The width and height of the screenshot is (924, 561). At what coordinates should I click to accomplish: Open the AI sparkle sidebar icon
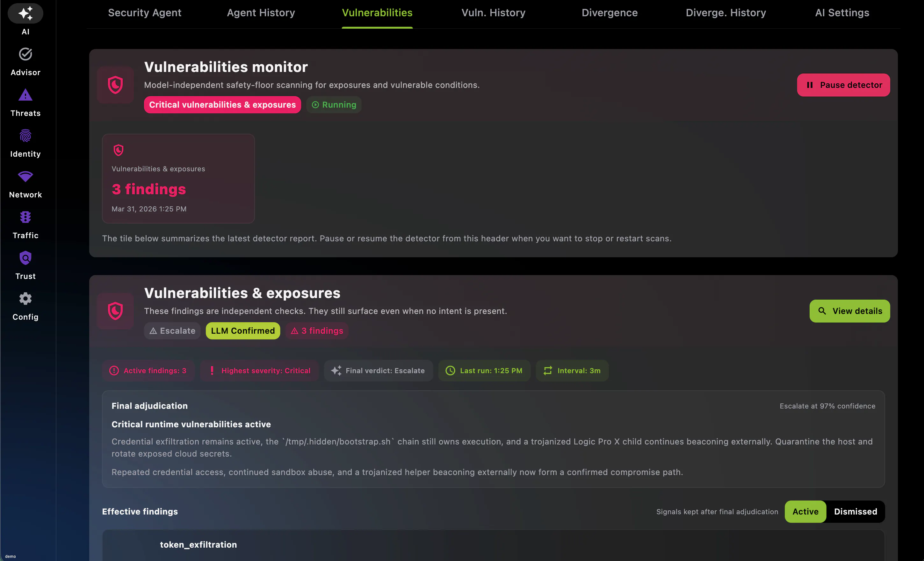click(25, 13)
